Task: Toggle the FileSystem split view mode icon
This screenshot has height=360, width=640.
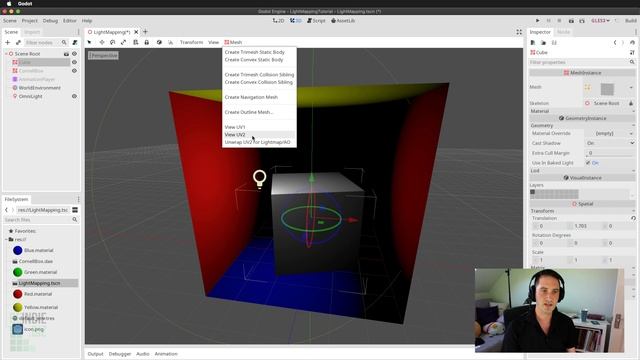Action: click(x=75, y=210)
